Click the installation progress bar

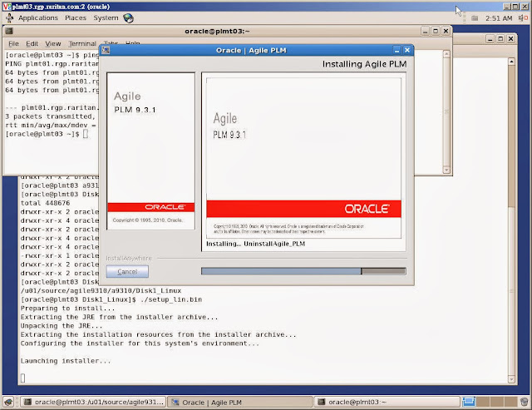tap(303, 271)
